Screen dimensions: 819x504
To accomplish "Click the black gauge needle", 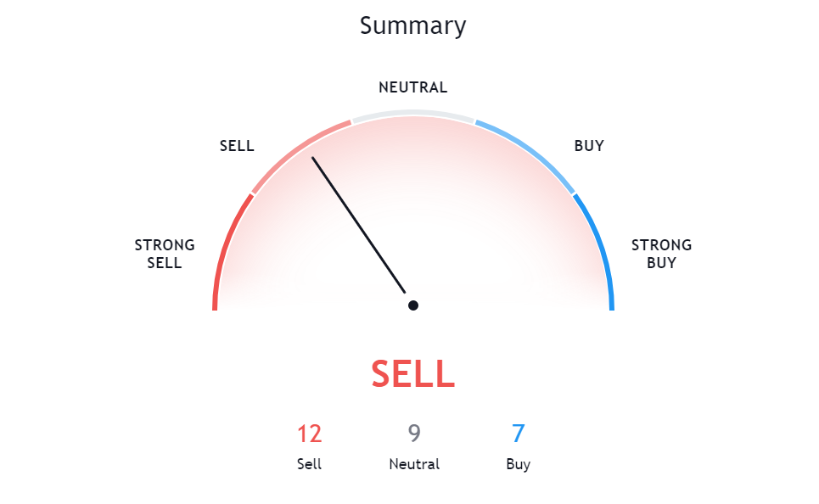I will pos(359,225).
